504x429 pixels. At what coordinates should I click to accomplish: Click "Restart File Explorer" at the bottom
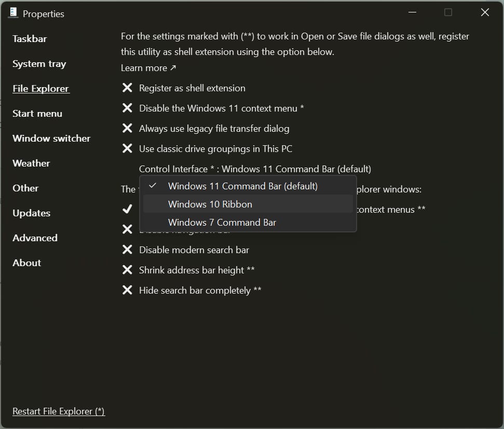coord(58,411)
